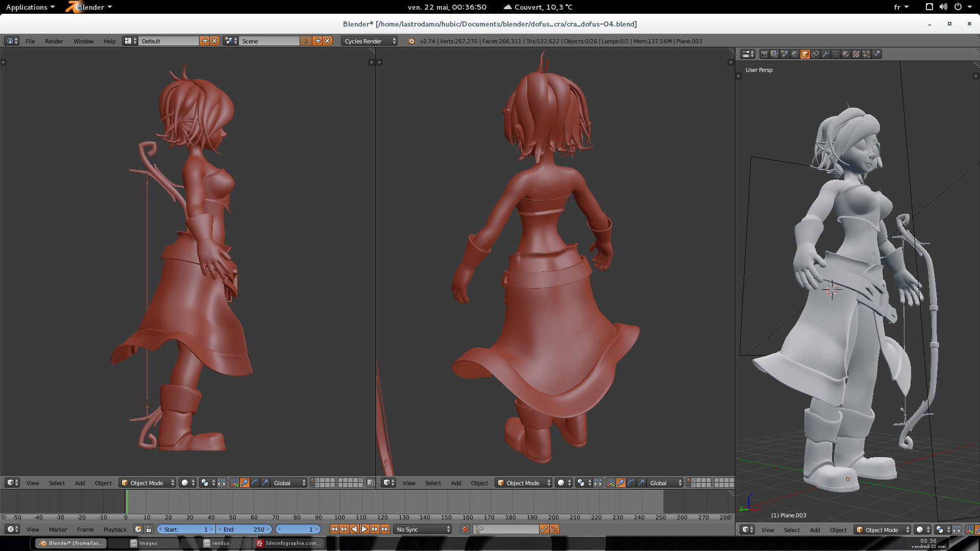Click the End frame field showing 250
The width and height of the screenshot is (980, 551).
244,530
